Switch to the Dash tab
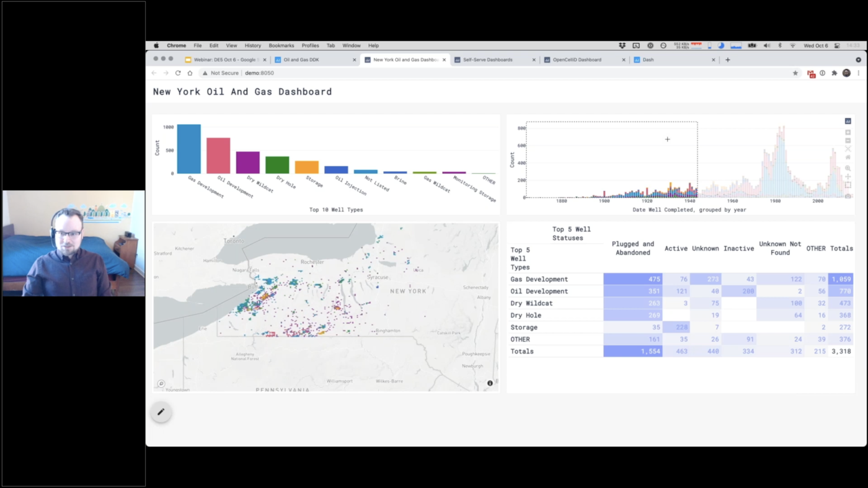868x488 pixels. pos(673,60)
